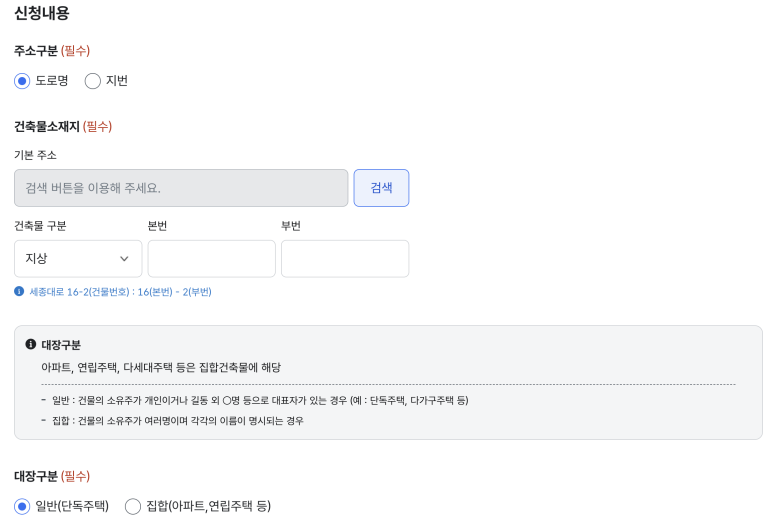Click the blue info icon beside 세종대로 example
Image resolution: width=773 pixels, height=530 pixels.
tap(19, 291)
